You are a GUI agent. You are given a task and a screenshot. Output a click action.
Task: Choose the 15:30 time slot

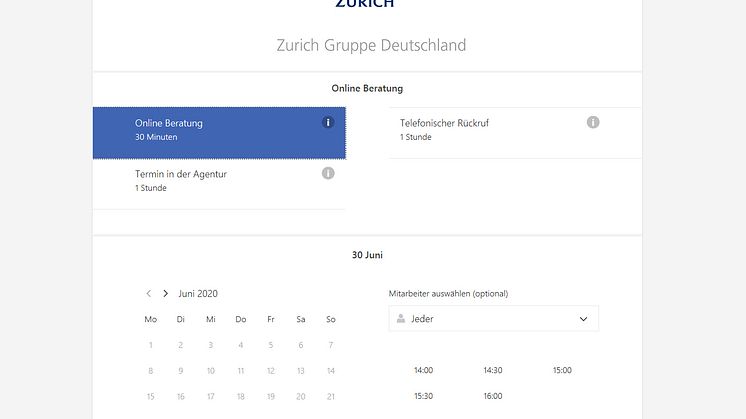tap(423, 396)
